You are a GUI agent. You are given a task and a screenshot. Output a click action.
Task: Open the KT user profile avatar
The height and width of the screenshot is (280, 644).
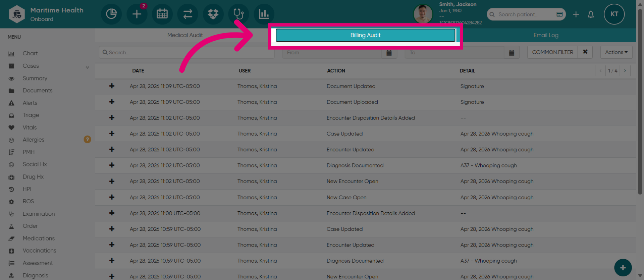[614, 14]
